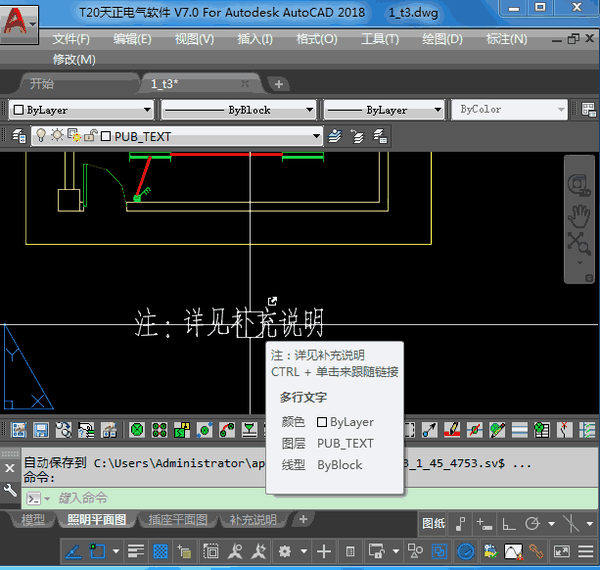This screenshot has width=600, height=570.
Task: Add a new drawing tab with plus button
Action: 279,84
